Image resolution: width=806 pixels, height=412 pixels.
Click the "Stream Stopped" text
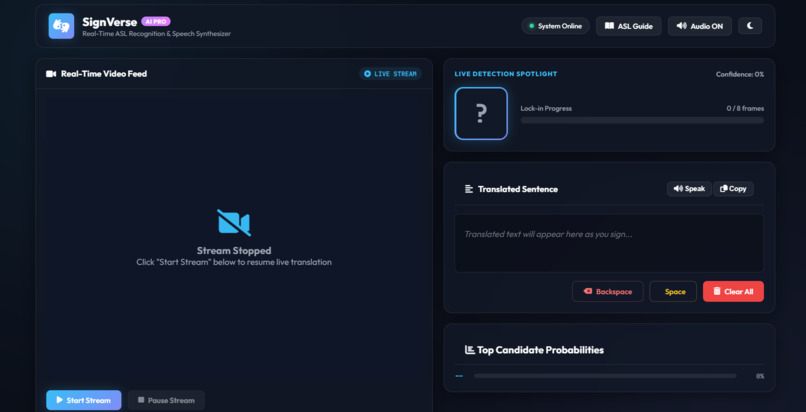(234, 251)
